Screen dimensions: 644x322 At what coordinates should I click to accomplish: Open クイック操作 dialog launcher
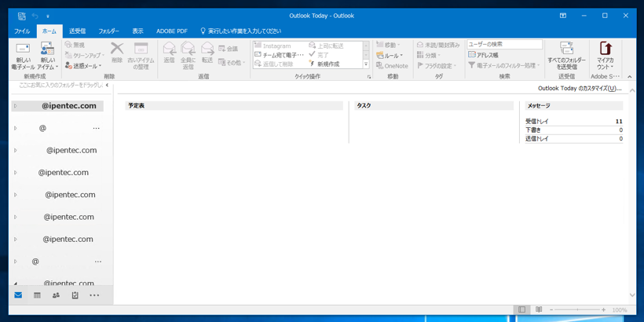click(369, 77)
